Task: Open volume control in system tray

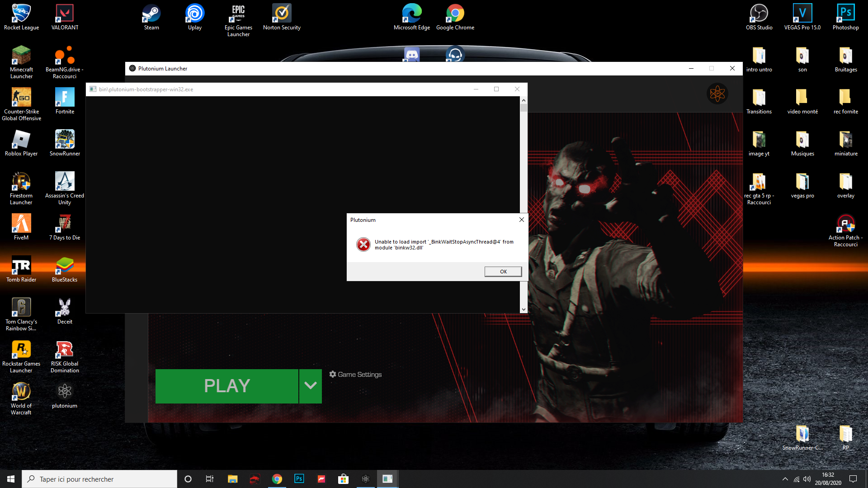Action: tap(807, 479)
